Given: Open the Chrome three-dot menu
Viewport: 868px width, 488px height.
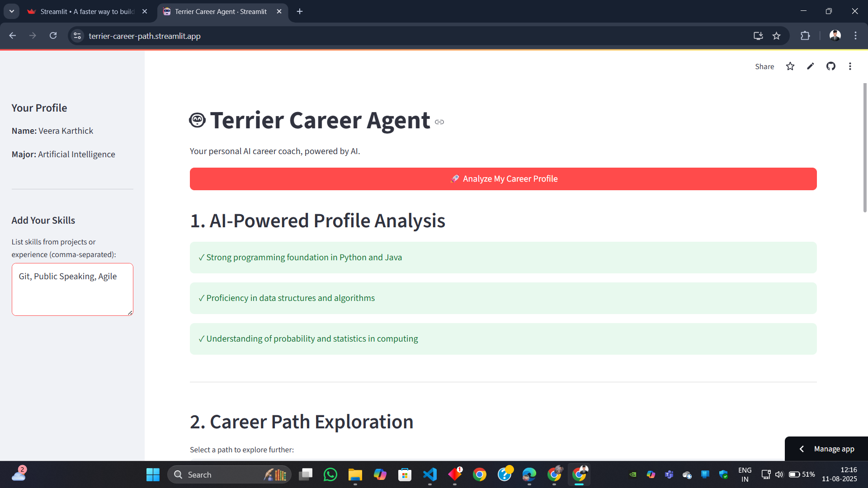Looking at the screenshot, I should (855, 36).
